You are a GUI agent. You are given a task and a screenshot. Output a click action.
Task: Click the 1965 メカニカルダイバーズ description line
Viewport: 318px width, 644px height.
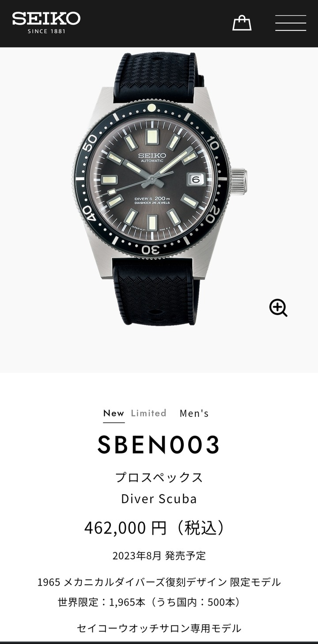pos(159,582)
